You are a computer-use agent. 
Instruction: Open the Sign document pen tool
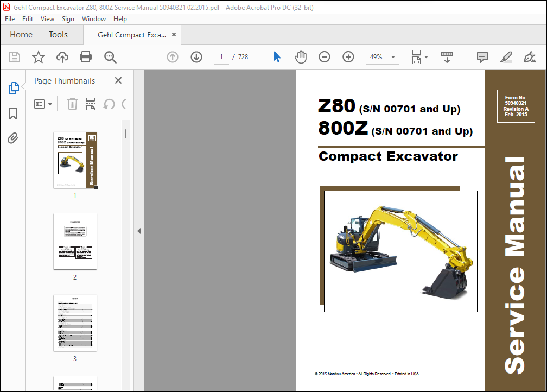coord(530,57)
